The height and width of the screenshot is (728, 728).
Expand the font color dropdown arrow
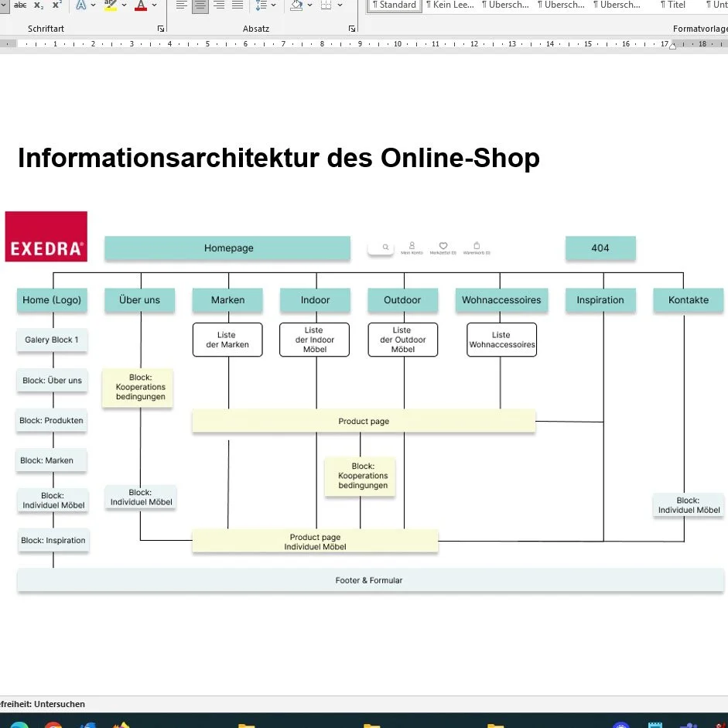(154, 6)
